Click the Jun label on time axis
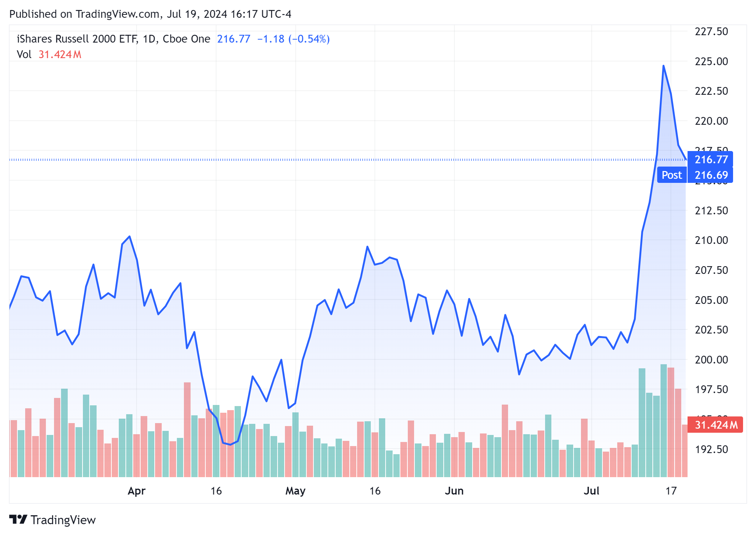This screenshot has width=756, height=536. tap(454, 491)
